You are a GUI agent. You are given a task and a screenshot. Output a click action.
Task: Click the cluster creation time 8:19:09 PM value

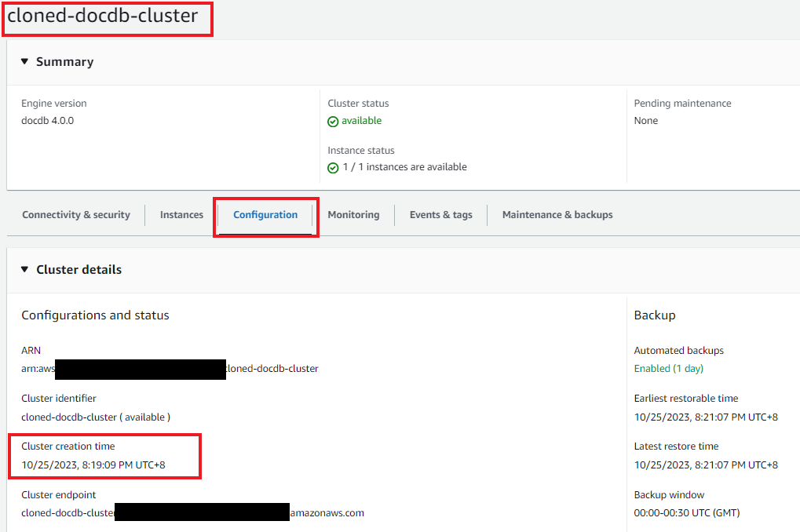coord(93,465)
